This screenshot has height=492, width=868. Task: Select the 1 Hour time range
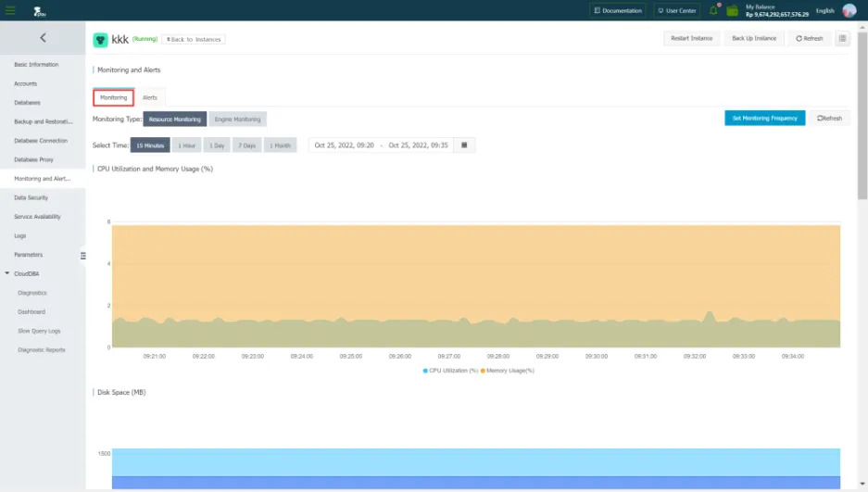click(186, 145)
